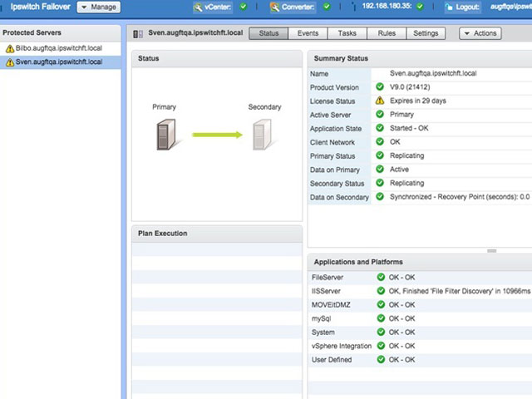Screen dimensions: 532x399
Task: Click the Client Network green check icon
Action: click(380, 141)
